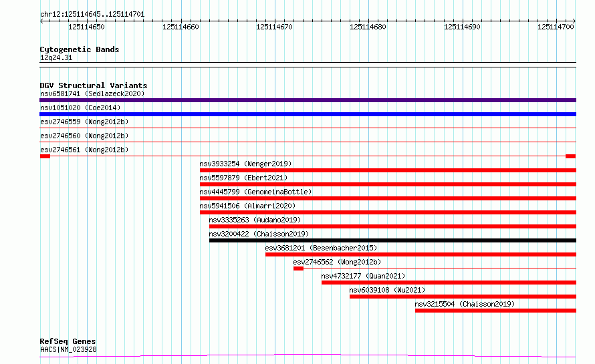Image resolution: width=595 pixels, height=364 pixels.
Task: Click ruler position 125114670
Action: (x=274, y=27)
